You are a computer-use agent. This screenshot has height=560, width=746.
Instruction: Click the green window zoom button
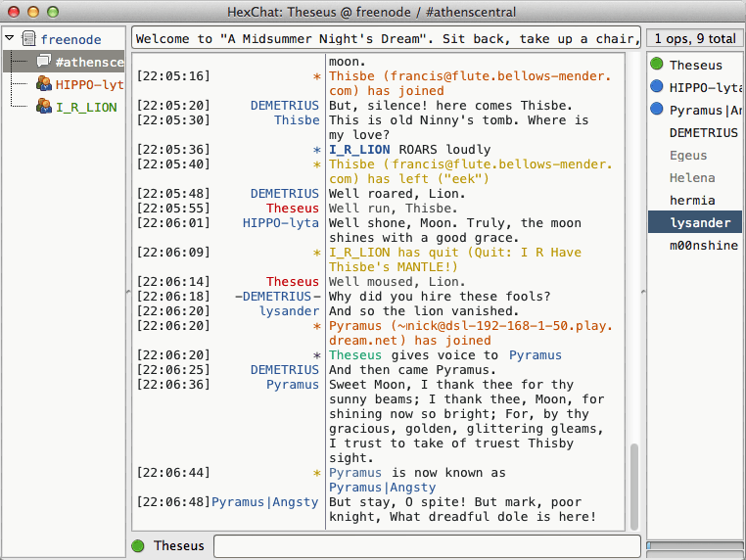53,12
